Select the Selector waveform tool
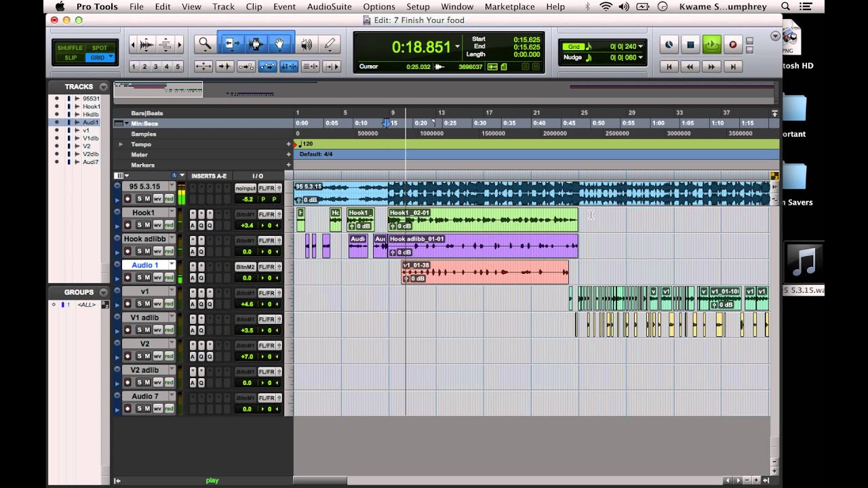This screenshot has width=868, height=488. tap(256, 44)
